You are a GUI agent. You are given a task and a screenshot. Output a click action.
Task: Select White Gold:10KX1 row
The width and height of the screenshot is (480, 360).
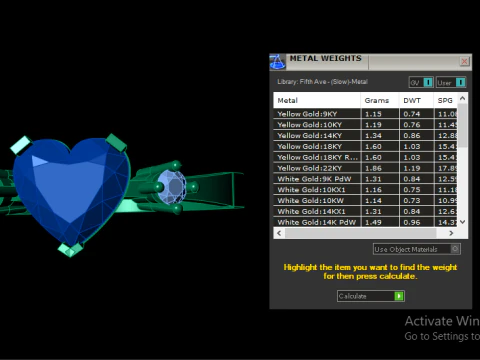(365, 190)
